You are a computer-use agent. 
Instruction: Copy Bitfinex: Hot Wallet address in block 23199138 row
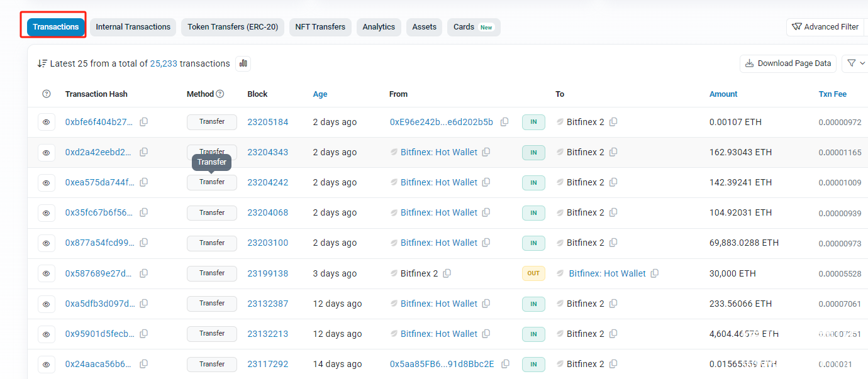[x=655, y=273]
